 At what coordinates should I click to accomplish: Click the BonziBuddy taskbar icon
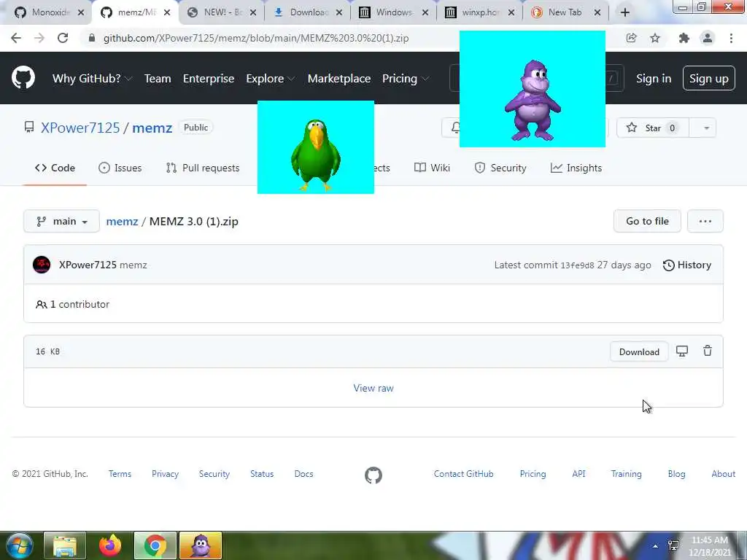click(201, 545)
